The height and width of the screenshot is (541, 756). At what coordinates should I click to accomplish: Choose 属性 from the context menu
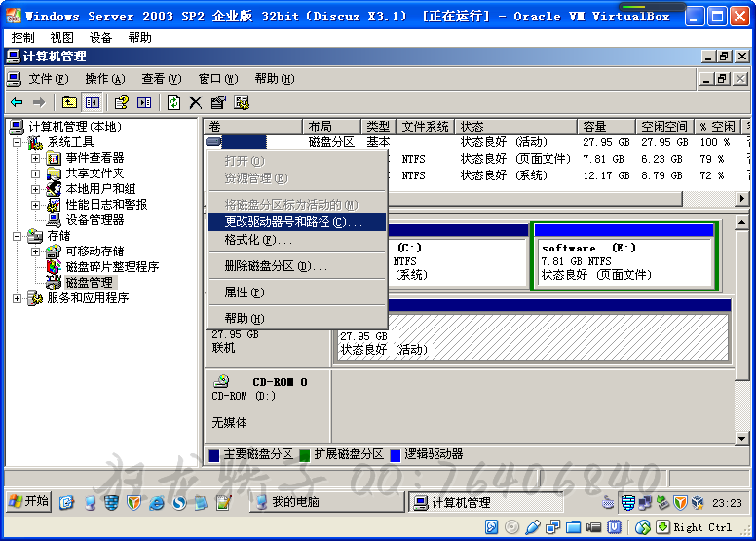(x=297, y=292)
